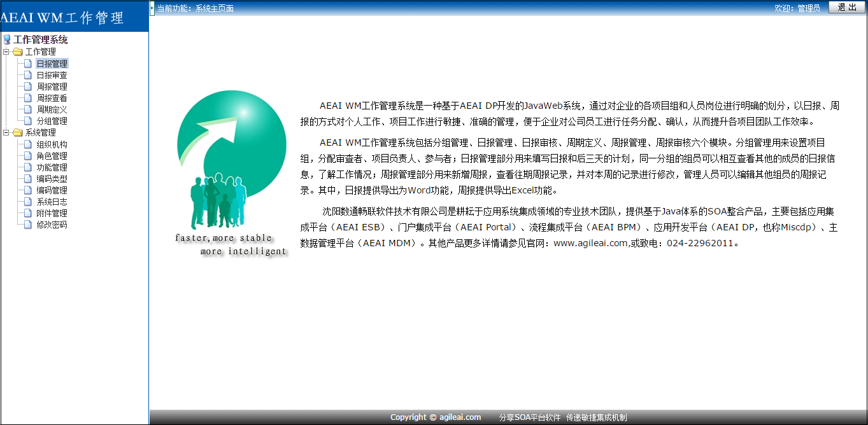Click the page icon beside 附件管理
868x425 pixels.
pyautogui.click(x=28, y=213)
